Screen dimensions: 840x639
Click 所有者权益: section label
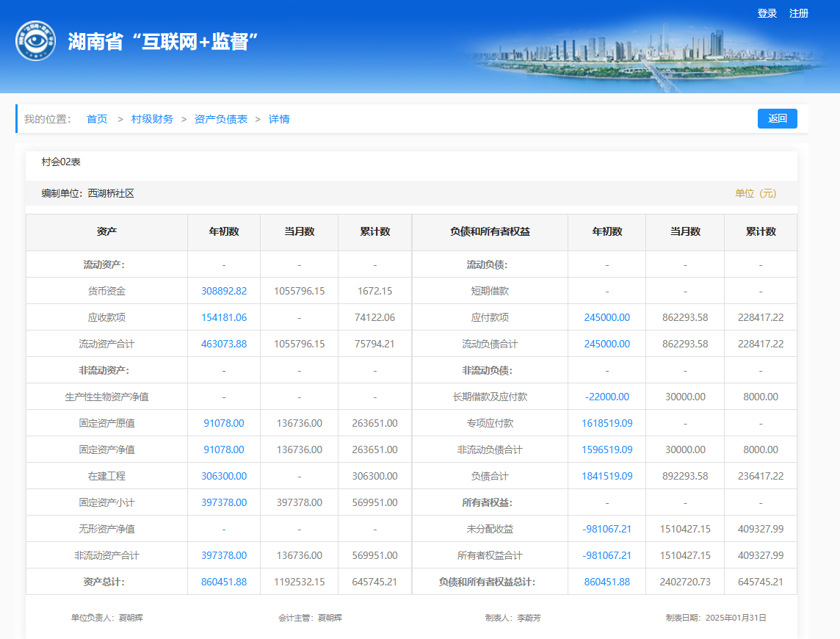[487, 502]
